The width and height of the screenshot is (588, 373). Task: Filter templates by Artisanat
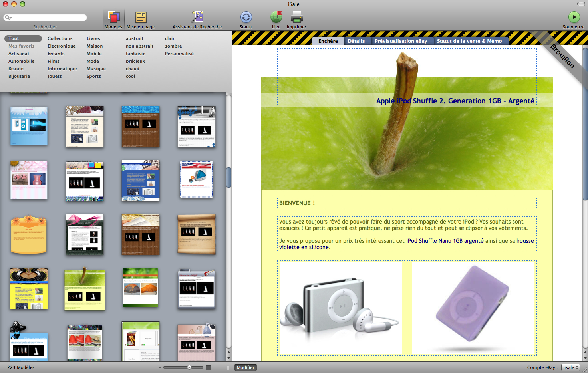pos(19,54)
